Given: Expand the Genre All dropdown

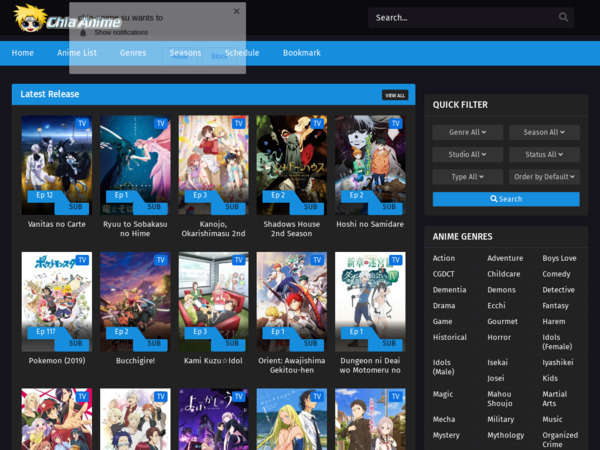Looking at the screenshot, I should pyautogui.click(x=468, y=132).
